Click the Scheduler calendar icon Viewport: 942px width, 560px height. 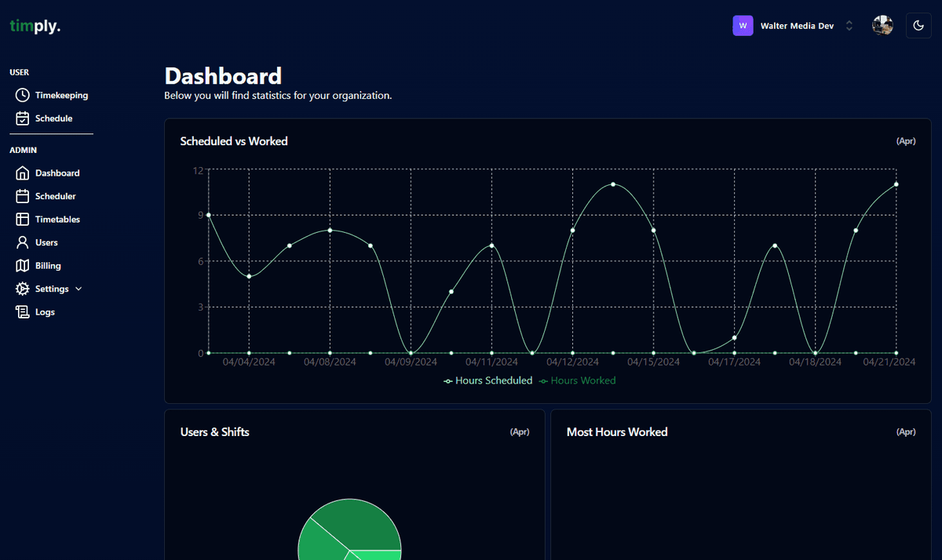(22, 196)
